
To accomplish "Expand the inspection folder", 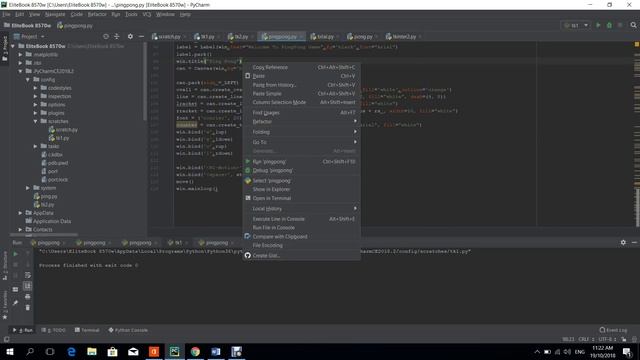I will (36, 96).
